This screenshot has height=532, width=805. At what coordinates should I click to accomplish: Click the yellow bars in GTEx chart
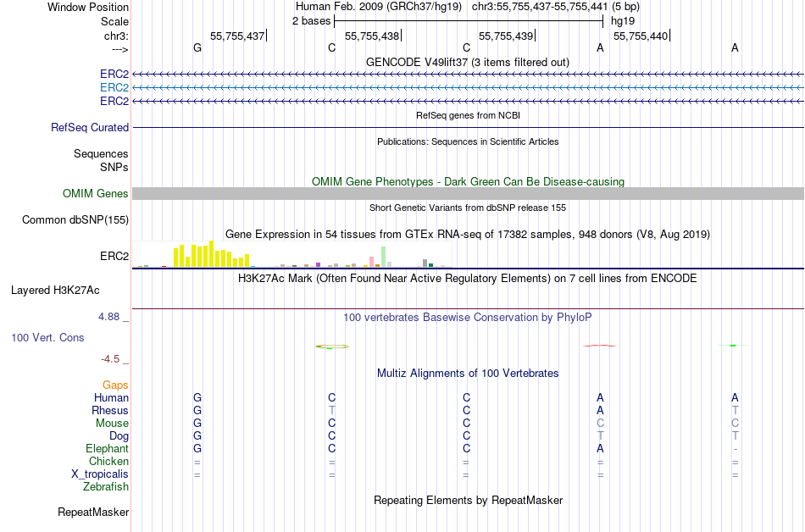click(212, 254)
